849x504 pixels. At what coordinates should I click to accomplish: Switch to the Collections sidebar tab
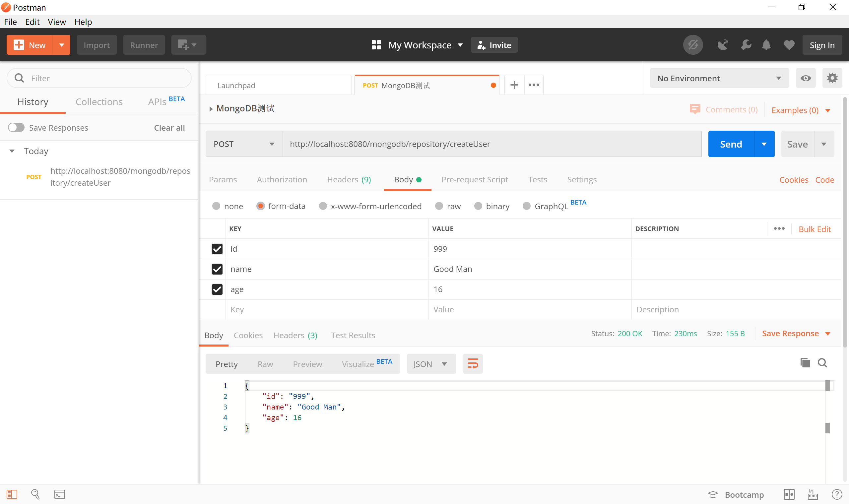pyautogui.click(x=99, y=102)
